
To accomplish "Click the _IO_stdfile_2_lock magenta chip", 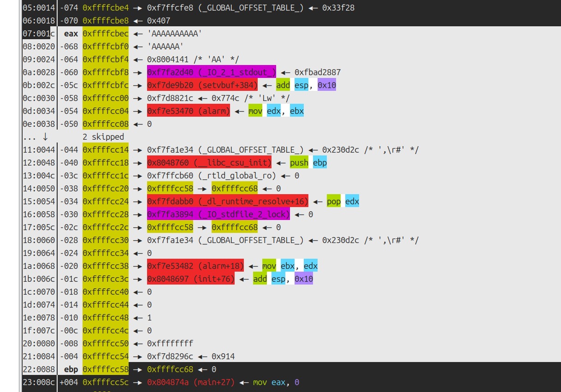I will pyautogui.click(x=218, y=214).
